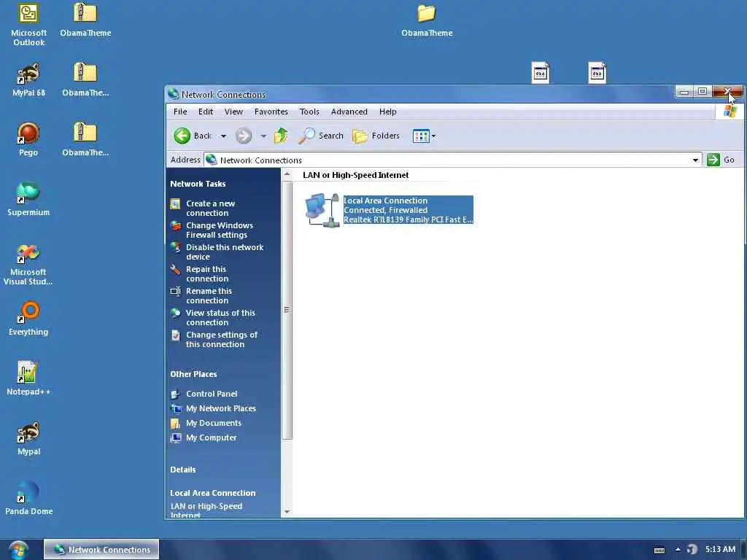Select the left desktop file icon above window
Image resolution: width=747 pixels, height=560 pixels.
541,72
